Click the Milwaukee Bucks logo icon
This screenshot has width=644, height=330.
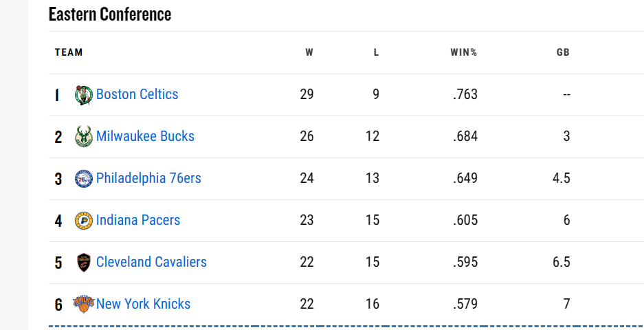click(84, 136)
